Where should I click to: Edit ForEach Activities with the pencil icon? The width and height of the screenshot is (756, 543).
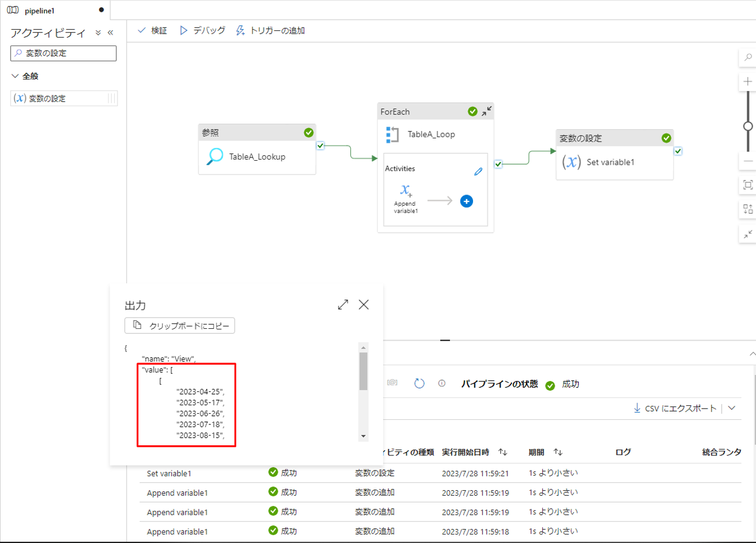point(479,171)
